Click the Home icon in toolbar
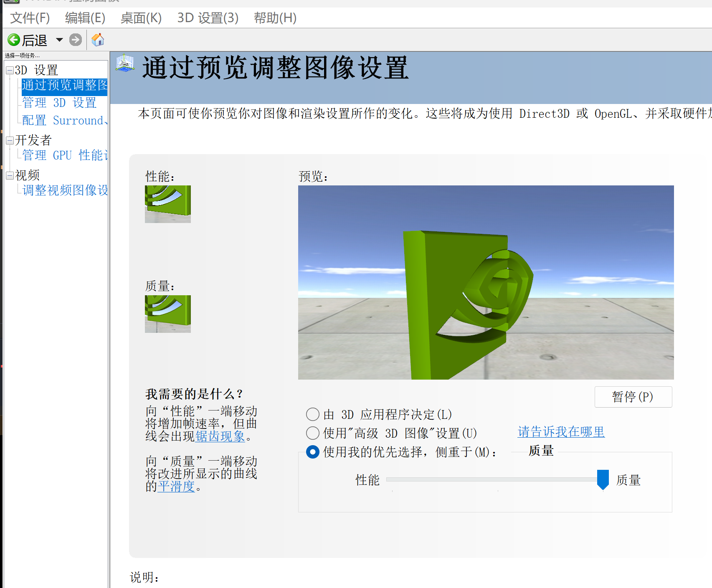 click(x=98, y=40)
